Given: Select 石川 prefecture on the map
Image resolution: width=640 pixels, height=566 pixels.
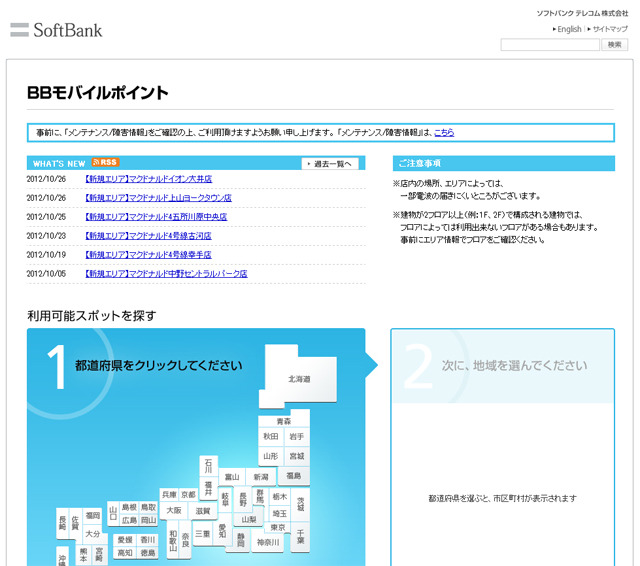Looking at the screenshot, I should (x=209, y=466).
